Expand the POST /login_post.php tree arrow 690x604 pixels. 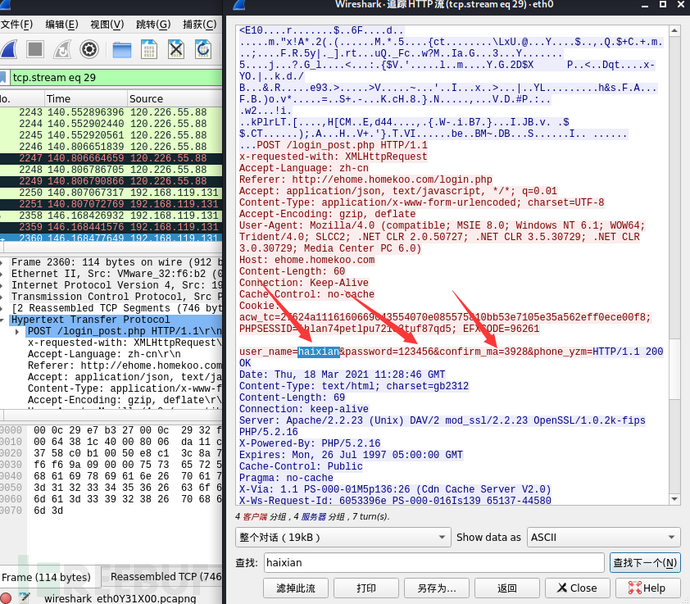click(x=17, y=331)
